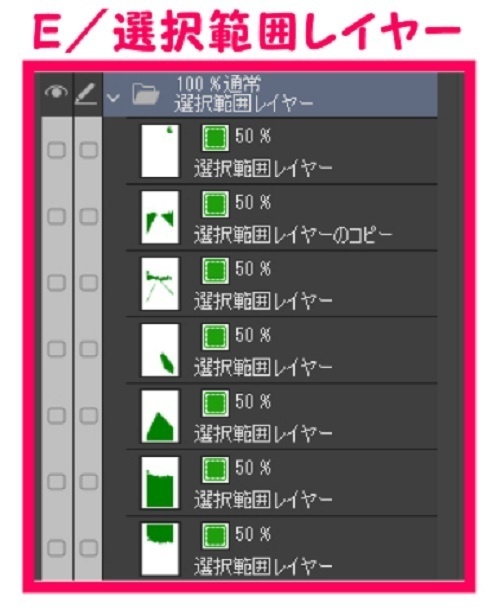Show the layer with the slanted green blob thumbnail
The height and width of the screenshot is (613, 500).
[56, 349]
